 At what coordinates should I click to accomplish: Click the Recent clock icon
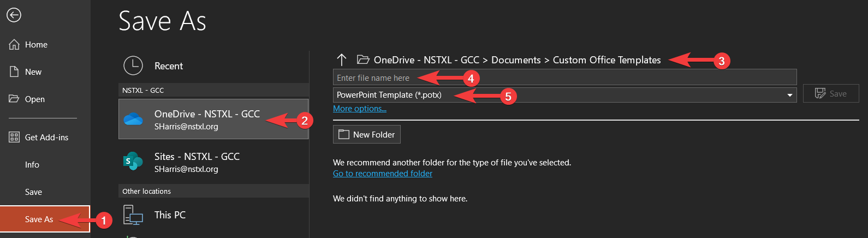point(133,66)
